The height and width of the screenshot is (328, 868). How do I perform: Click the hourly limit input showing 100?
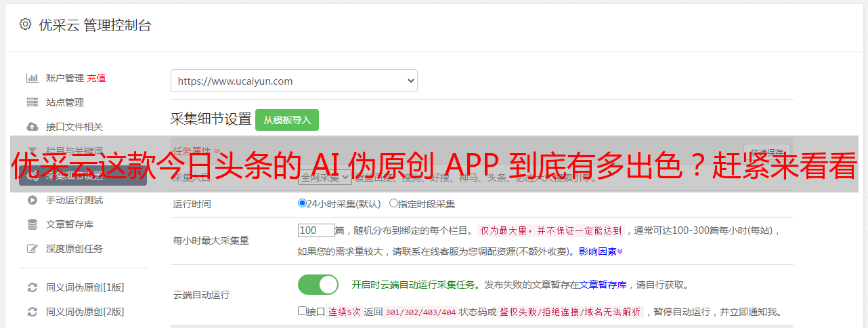[x=316, y=230]
